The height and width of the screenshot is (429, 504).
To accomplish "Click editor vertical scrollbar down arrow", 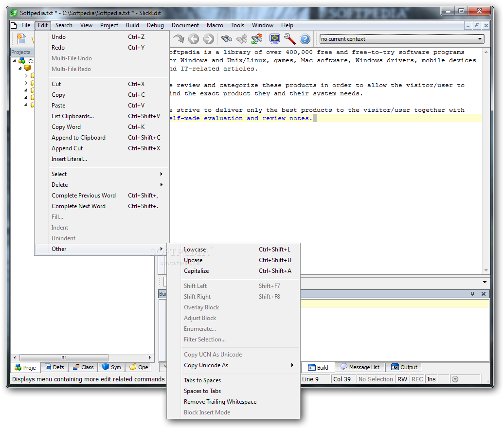I will tap(486, 270).
